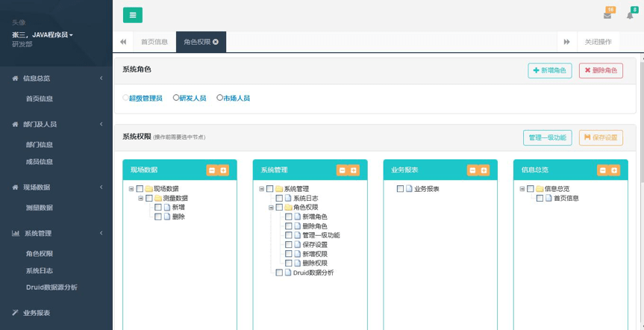Select the 超级管理员 role radio button

[x=125, y=98]
